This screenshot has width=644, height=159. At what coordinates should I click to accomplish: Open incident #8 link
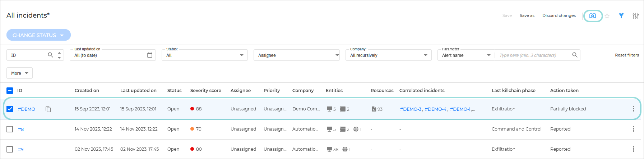tap(21, 129)
